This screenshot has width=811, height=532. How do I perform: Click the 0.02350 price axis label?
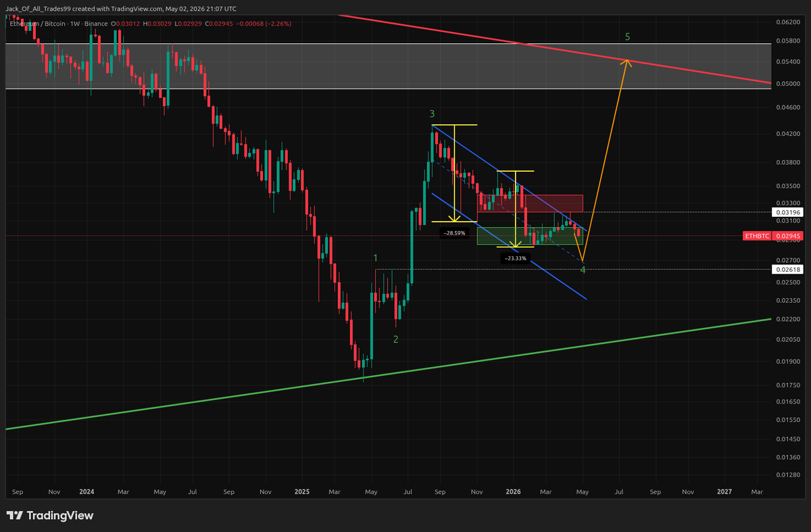pyautogui.click(x=787, y=300)
